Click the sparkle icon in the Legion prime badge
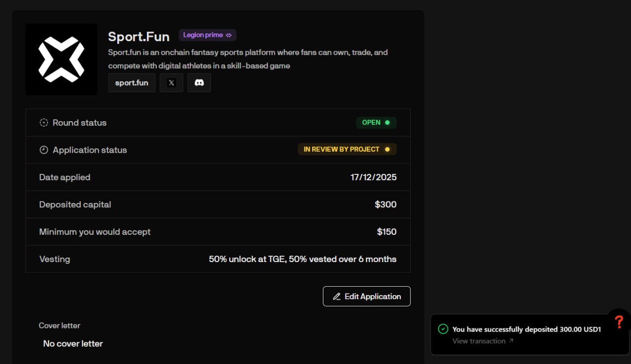The height and width of the screenshot is (364, 631). click(229, 35)
